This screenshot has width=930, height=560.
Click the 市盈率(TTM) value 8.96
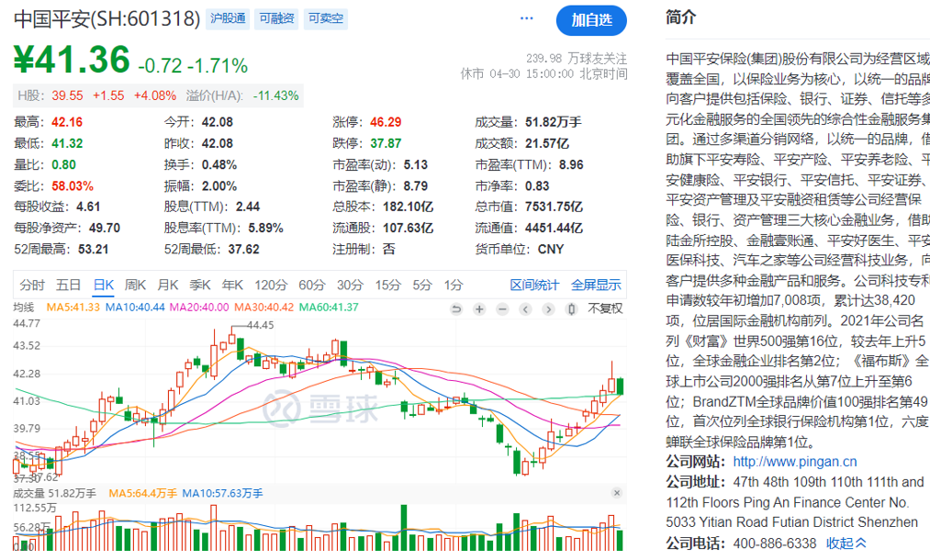pyautogui.click(x=571, y=165)
